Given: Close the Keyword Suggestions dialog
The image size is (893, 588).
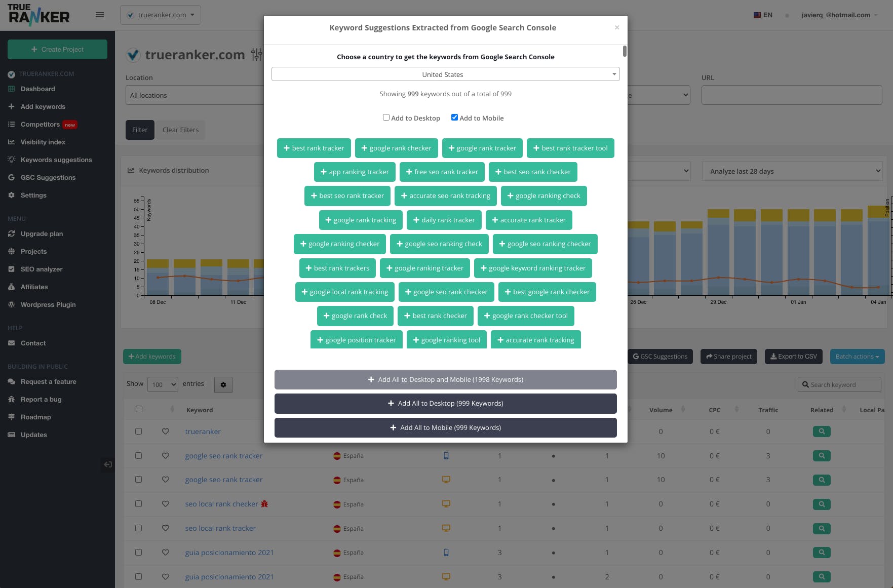Looking at the screenshot, I should point(617,27).
